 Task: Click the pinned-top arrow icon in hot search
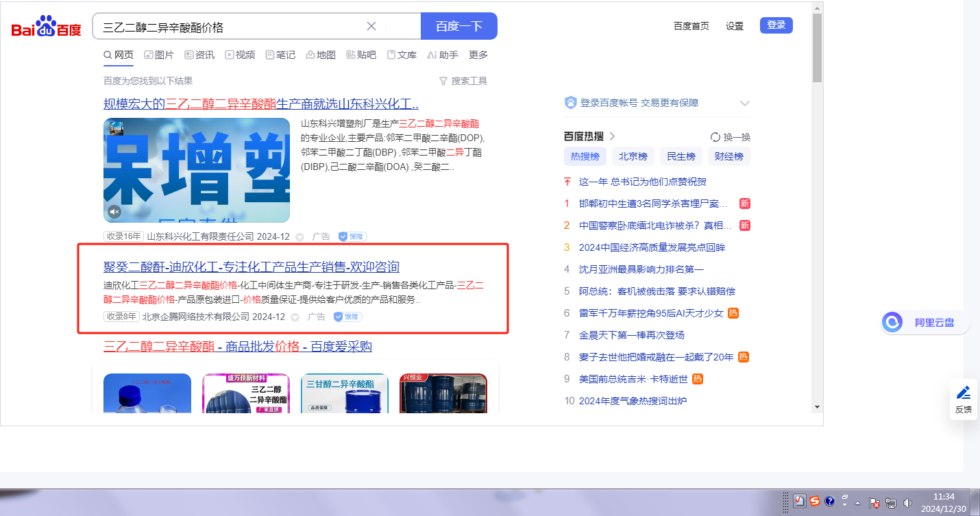click(567, 182)
